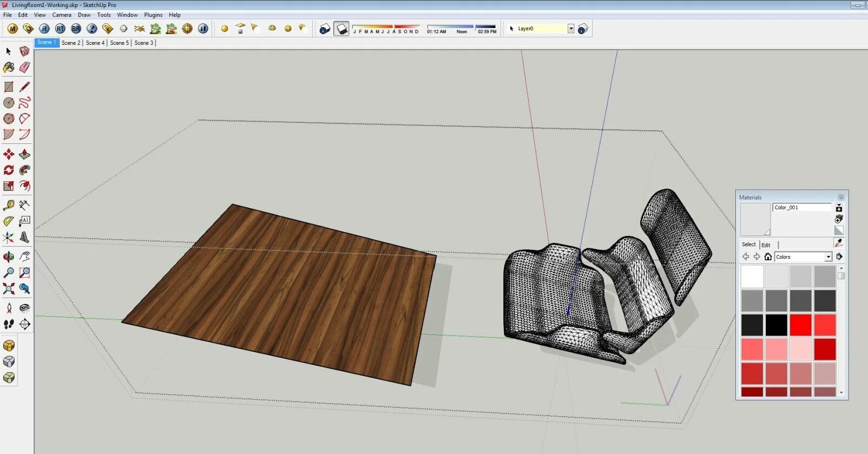The height and width of the screenshot is (454, 868).
Task: Activate the Rotate tool
Action: (x=9, y=170)
